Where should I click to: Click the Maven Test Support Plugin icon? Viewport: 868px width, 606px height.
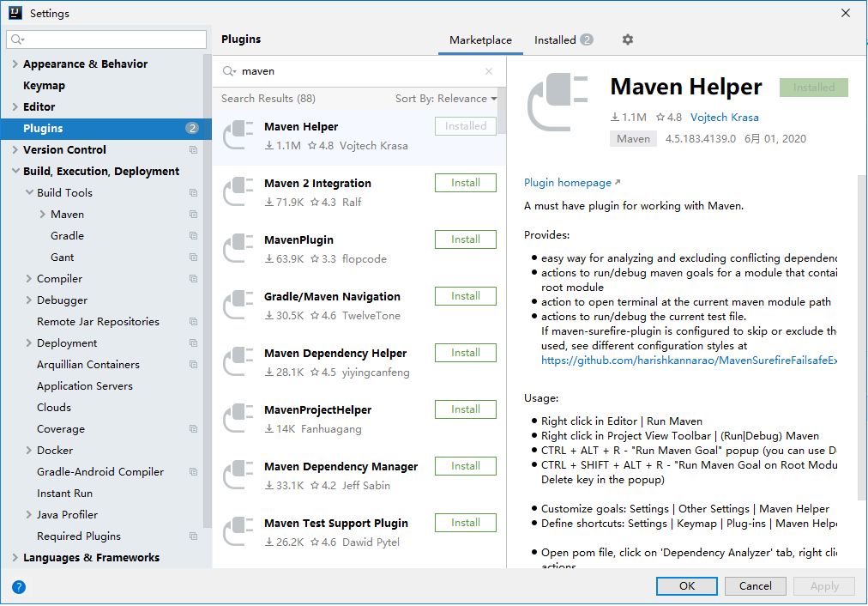click(x=238, y=531)
